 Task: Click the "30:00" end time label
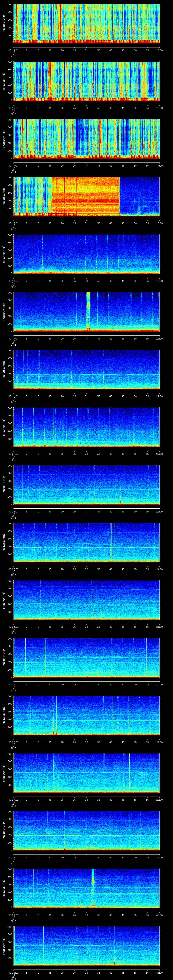click(160, 915)
